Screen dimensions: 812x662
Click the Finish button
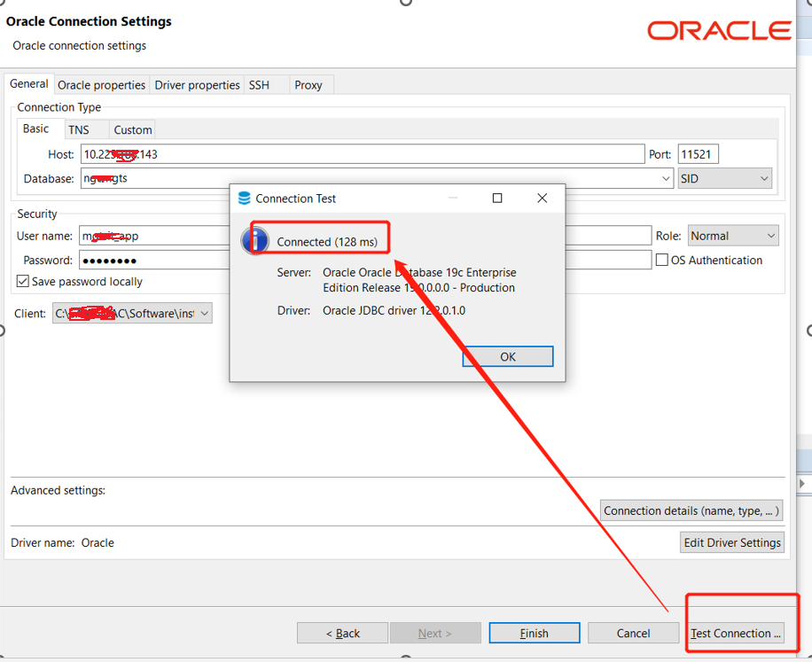point(535,633)
